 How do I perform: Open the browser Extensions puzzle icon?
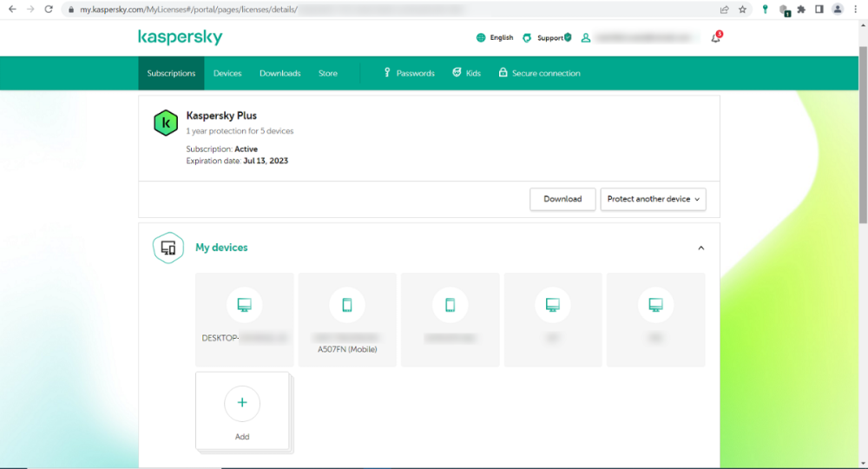point(801,10)
